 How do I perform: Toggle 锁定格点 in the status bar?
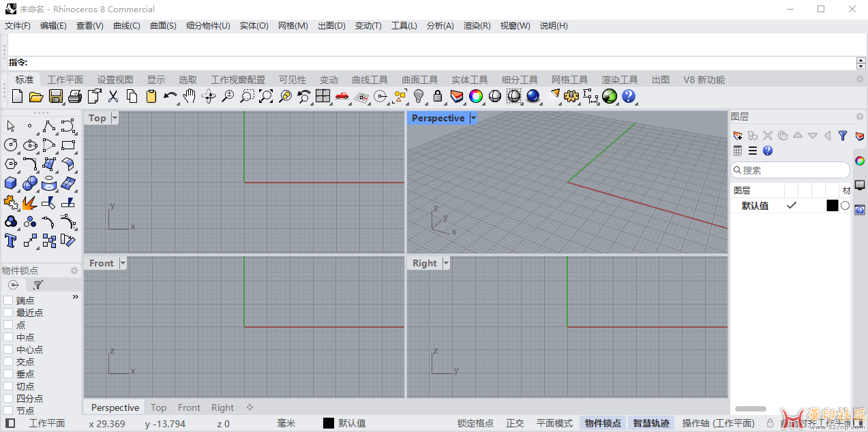point(475,423)
